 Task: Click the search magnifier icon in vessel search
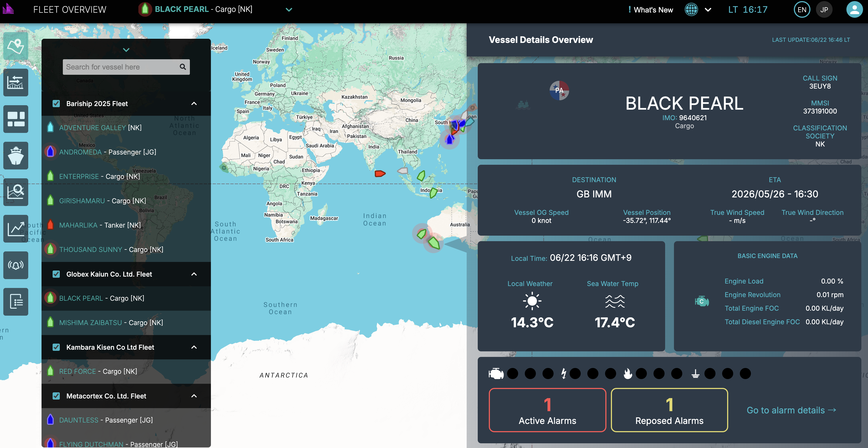(x=183, y=67)
